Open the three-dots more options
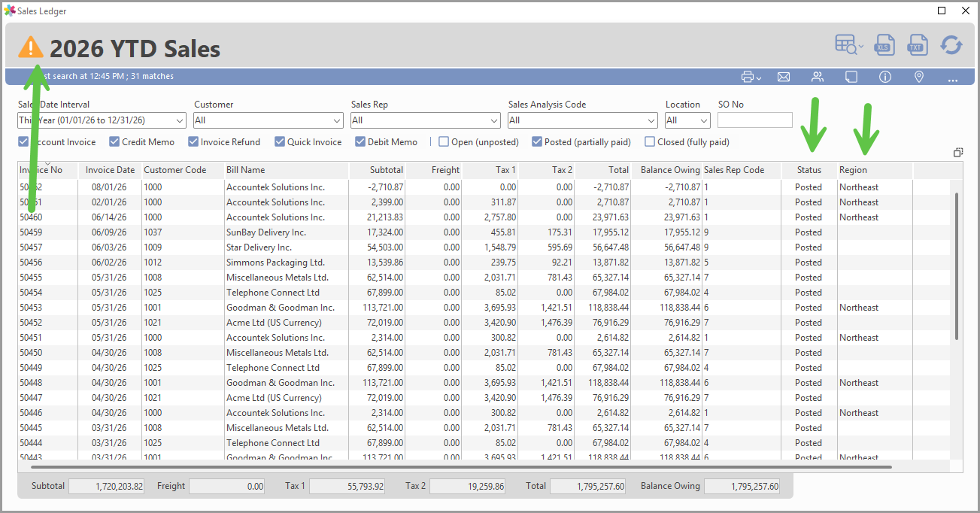Viewport: 980px width, 513px height. 953,79
